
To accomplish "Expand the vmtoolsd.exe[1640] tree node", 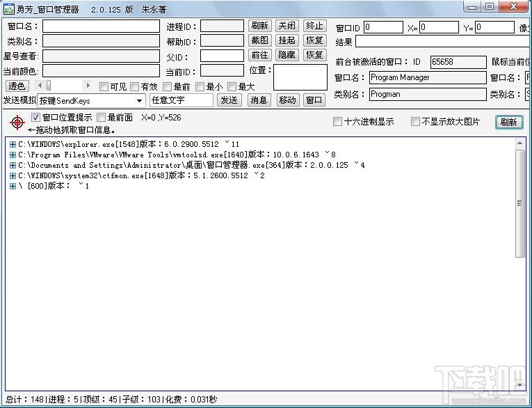I will pyautogui.click(x=13, y=155).
